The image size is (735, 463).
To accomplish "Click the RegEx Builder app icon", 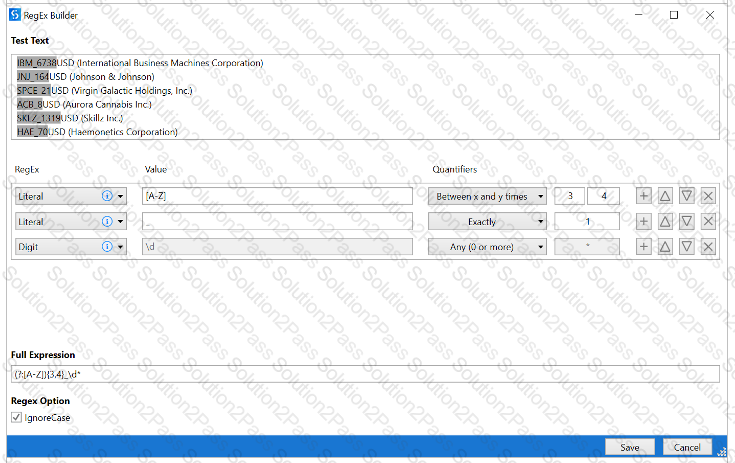I will point(15,15).
